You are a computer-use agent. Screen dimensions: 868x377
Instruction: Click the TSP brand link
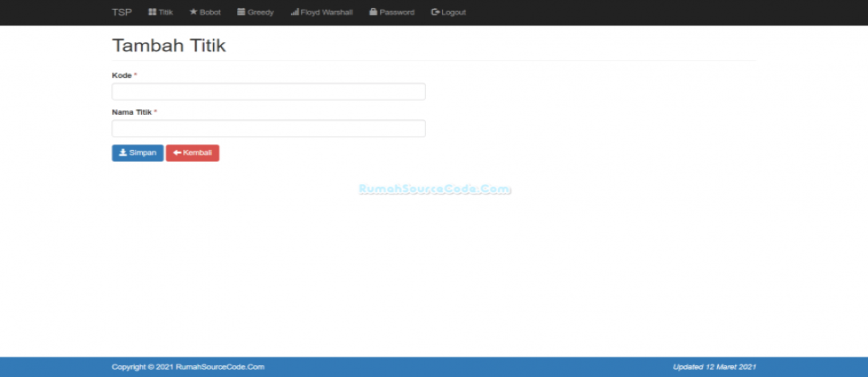(x=122, y=13)
